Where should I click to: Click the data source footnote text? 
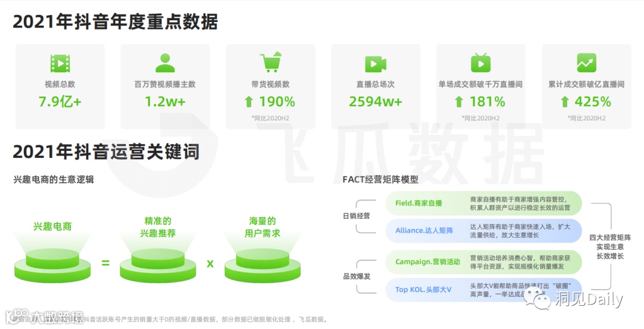170,319
